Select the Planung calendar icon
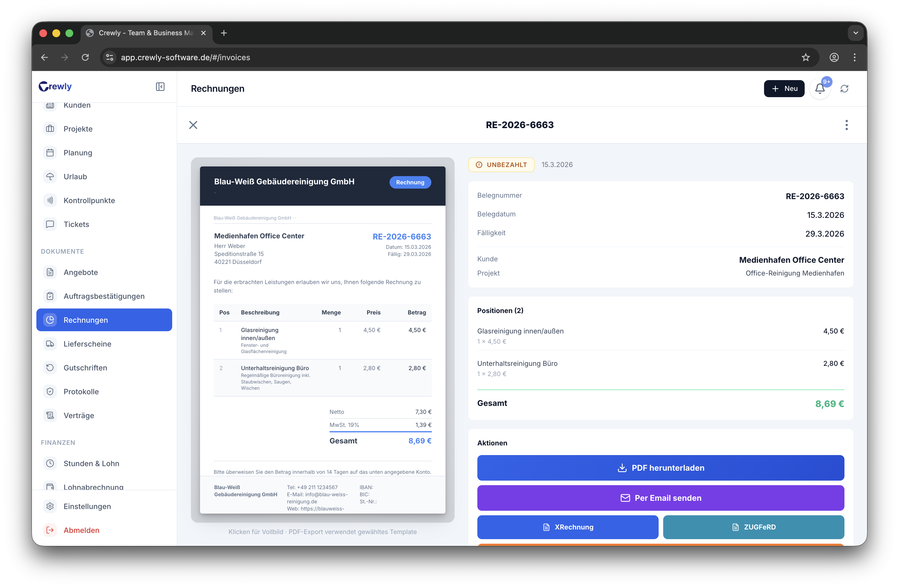 click(50, 153)
